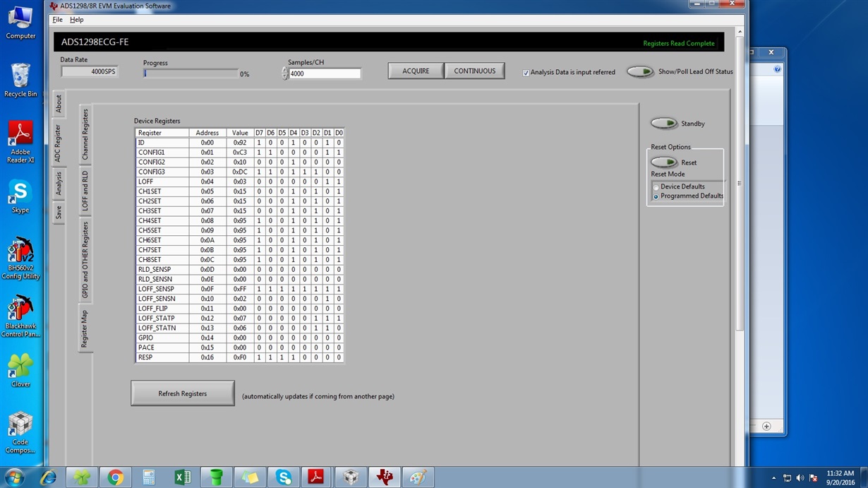
Task: Open Sticky Notes from taskbar
Action: (x=250, y=477)
